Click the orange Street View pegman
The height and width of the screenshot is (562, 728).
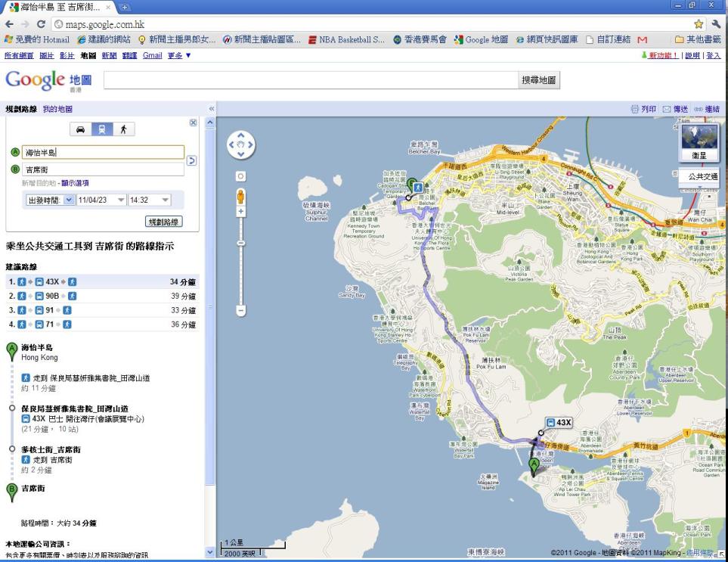click(x=240, y=197)
